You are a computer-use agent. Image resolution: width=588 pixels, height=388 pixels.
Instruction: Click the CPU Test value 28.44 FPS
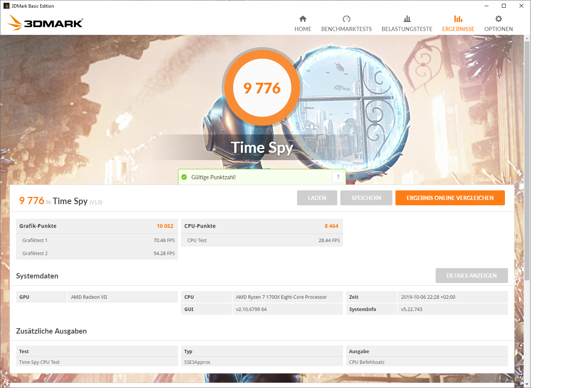tap(329, 240)
